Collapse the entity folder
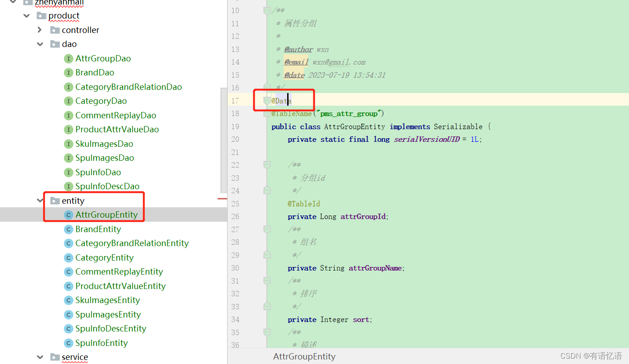The width and height of the screenshot is (629, 364). click(x=40, y=201)
